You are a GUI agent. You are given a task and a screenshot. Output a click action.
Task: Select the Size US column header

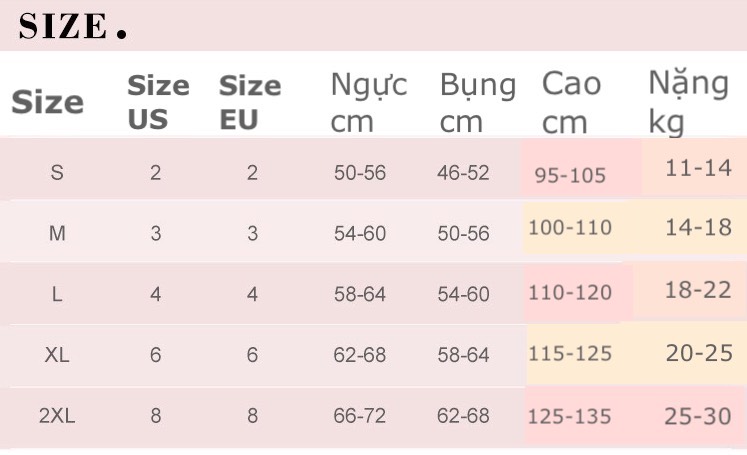tap(157, 102)
